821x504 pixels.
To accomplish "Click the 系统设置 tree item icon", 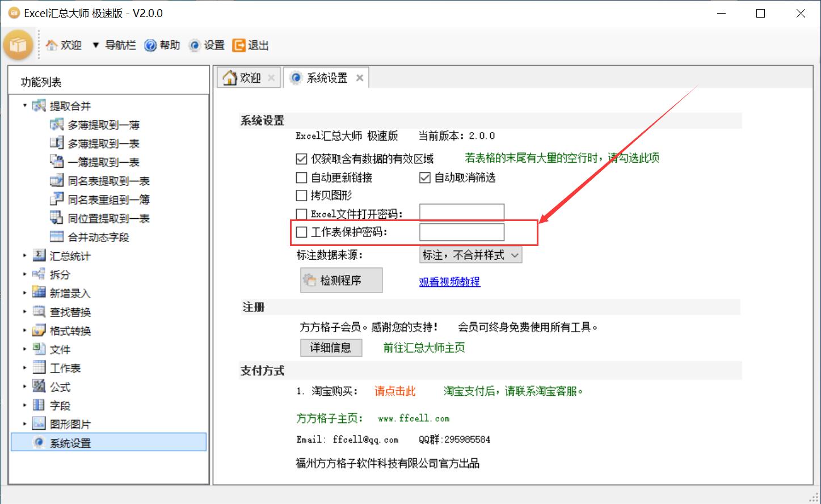I will pos(39,442).
